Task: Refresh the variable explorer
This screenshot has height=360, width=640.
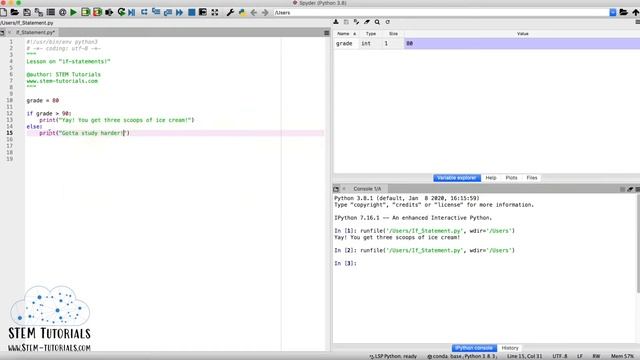Action: pos(388,22)
